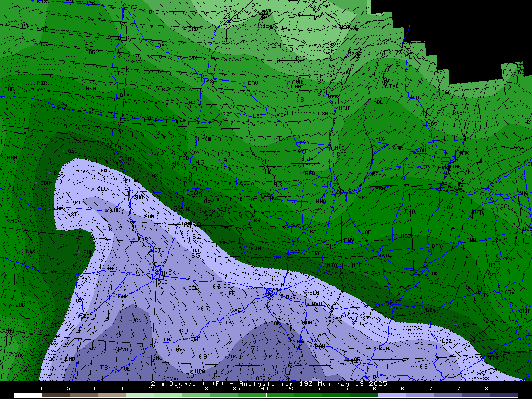Select the EAU station label

coord(253,83)
